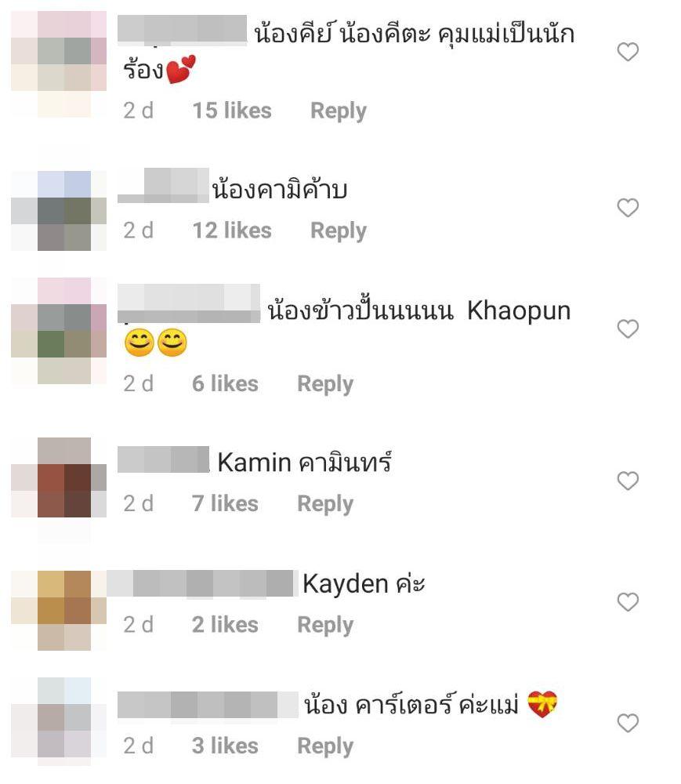Viewport: 681px width, 784px height.
Task: Open avatar of the top commenter
Action: pos(59,64)
